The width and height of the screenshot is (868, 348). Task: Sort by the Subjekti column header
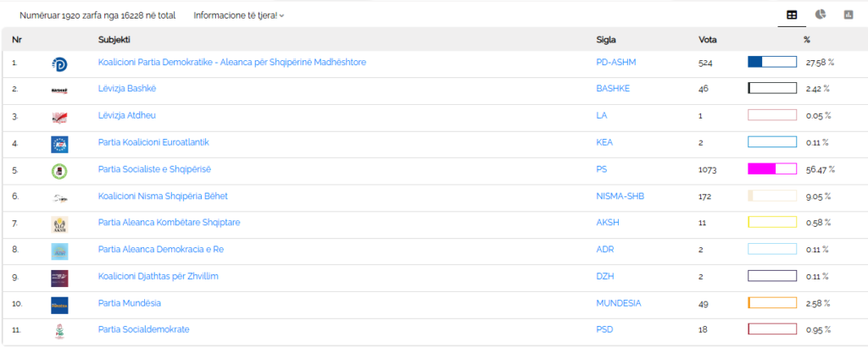(x=114, y=40)
